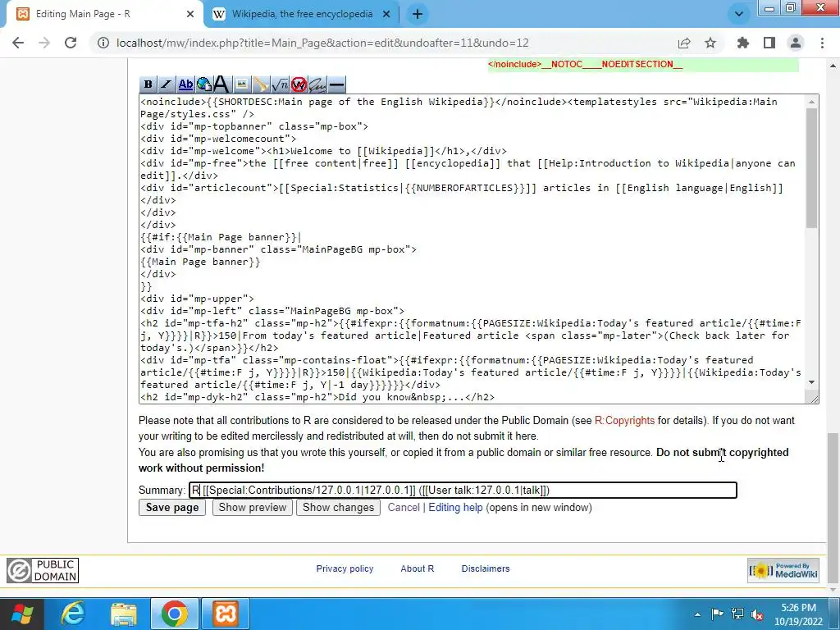Share this page icon in address bar
Screen dimensions: 840x630
pyautogui.click(x=684, y=43)
